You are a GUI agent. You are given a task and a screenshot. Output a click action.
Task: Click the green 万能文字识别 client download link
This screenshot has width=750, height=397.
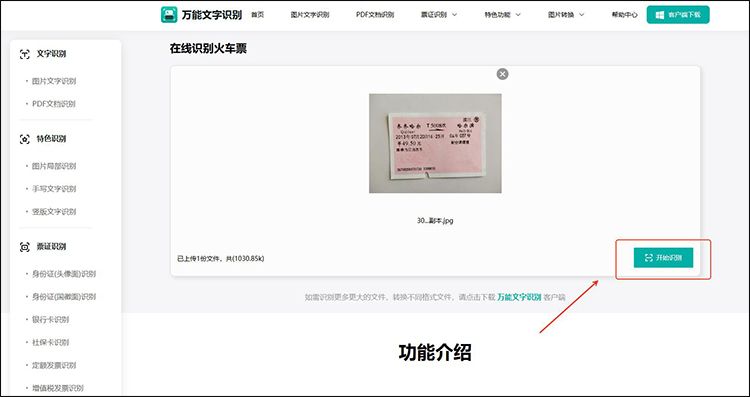click(519, 297)
